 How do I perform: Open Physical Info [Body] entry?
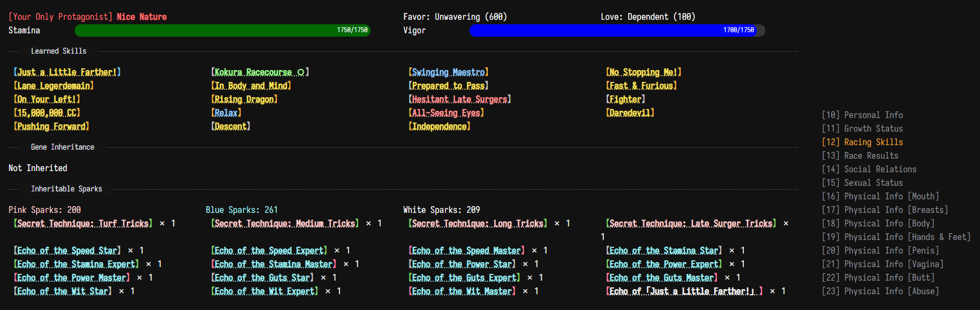pos(878,224)
